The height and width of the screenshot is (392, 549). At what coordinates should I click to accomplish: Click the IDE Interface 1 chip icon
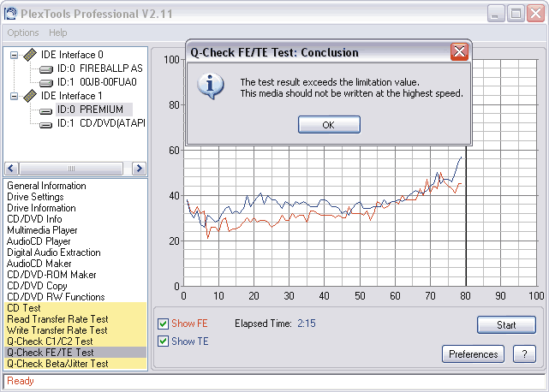pos(30,96)
